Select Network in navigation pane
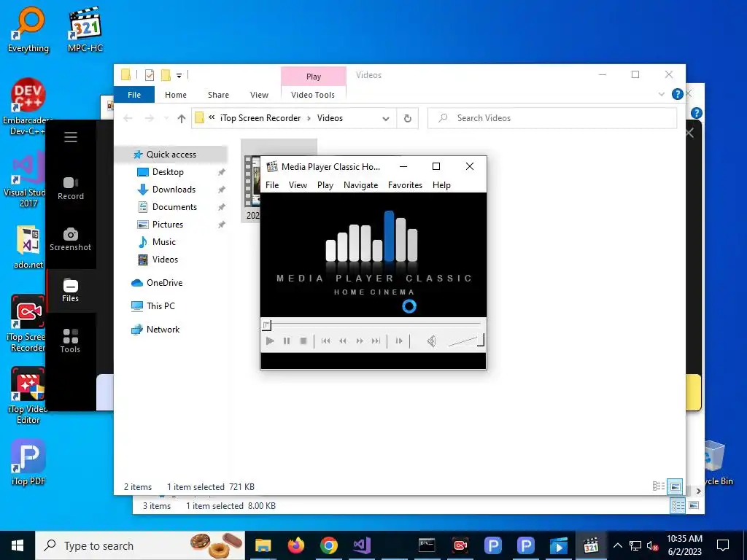 [x=163, y=330]
